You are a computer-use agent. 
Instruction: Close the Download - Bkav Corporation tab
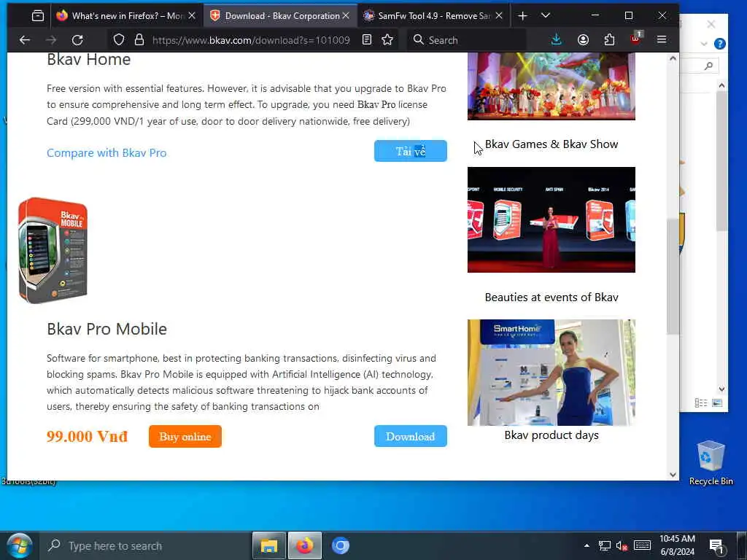tap(346, 16)
